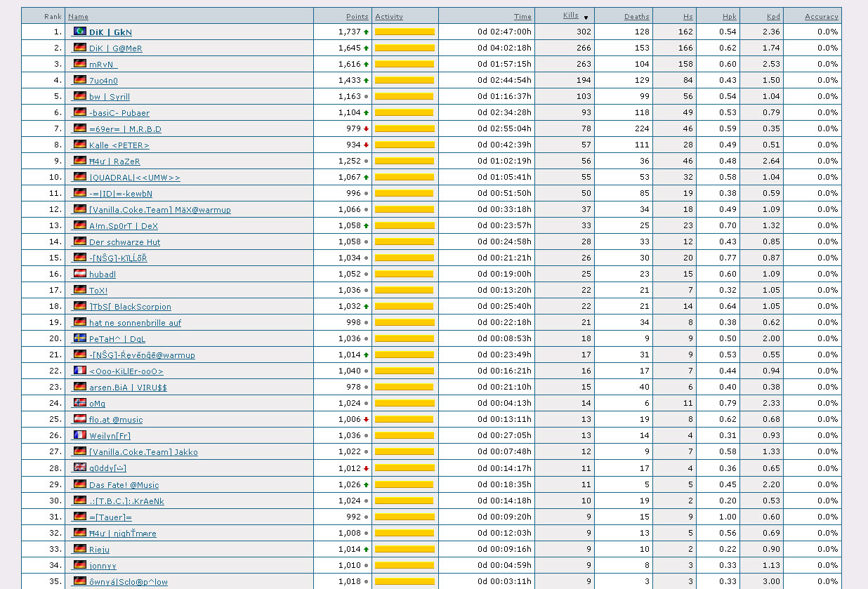868x589 pixels.
Task: Click the sort arrow beside the Kills header
Action: 586,17
